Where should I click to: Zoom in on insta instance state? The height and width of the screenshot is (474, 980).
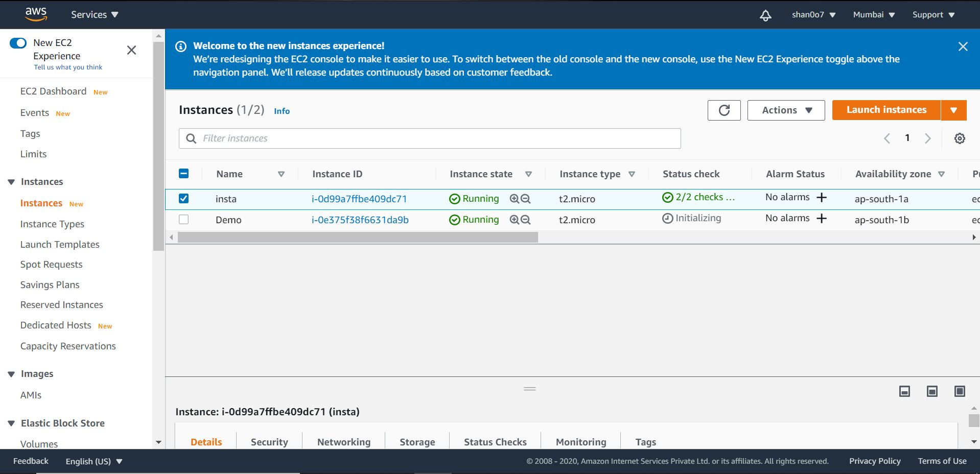click(514, 199)
